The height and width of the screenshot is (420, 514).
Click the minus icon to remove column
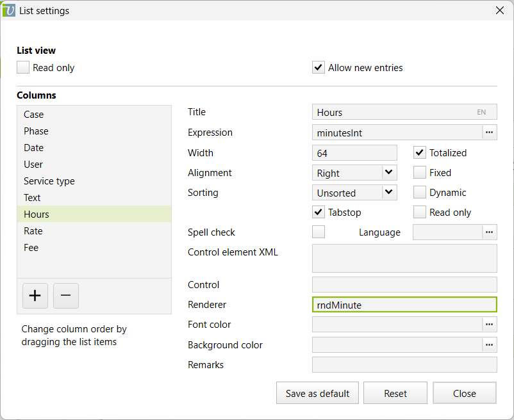tap(66, 296)
